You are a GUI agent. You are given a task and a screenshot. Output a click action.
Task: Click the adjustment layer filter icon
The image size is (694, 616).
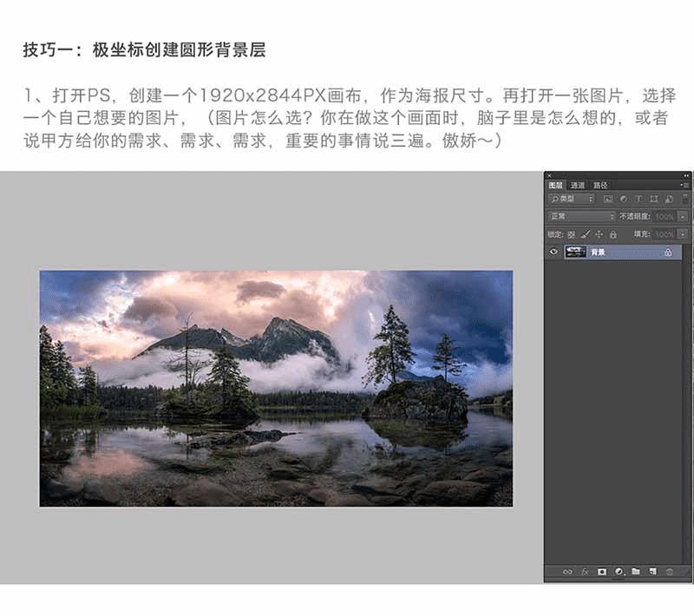click(624, 200)
